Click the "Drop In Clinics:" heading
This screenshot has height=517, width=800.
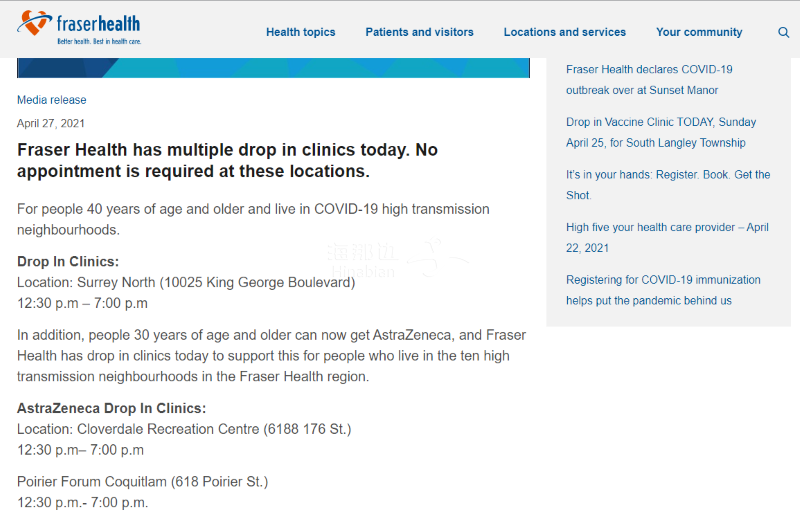click(68, 262)
